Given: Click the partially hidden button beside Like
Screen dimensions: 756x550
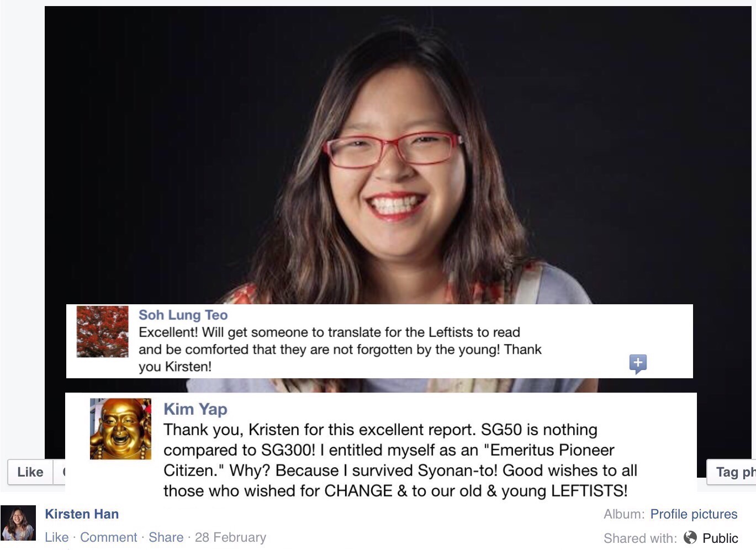Looking at the screenshot, I should [x=59, y=472].
